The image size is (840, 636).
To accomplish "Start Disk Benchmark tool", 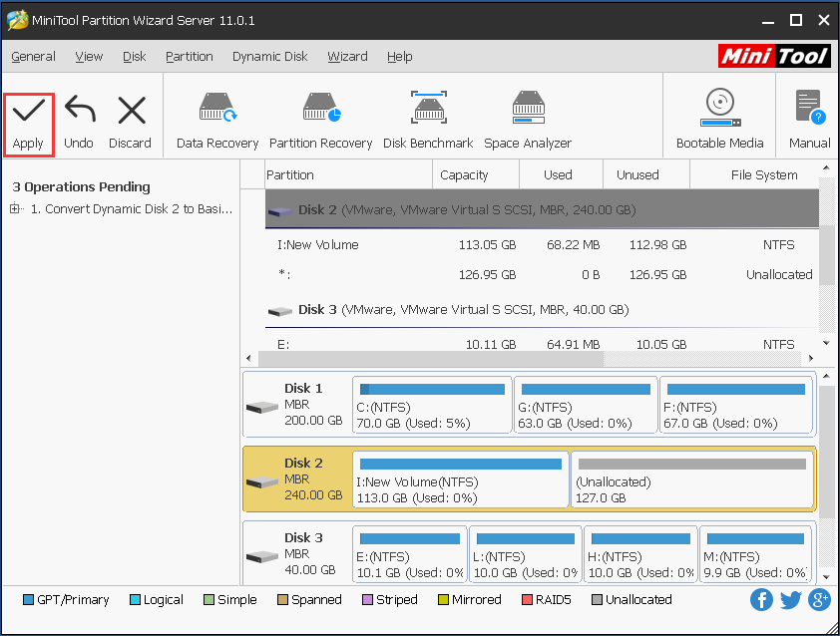I will (428, 121).
